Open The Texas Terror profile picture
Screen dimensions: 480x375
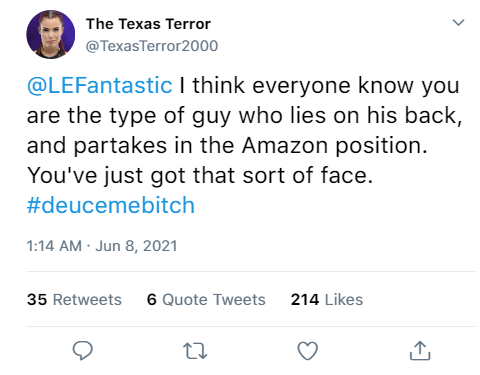[x=51, y=34]
